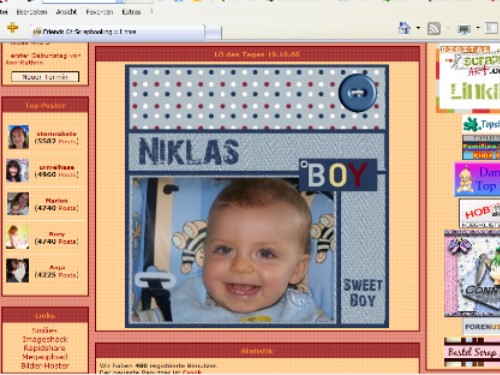This screenshot has height=375, width=500.
Task: Click the Print icon in toolbar
Action: 464,29
